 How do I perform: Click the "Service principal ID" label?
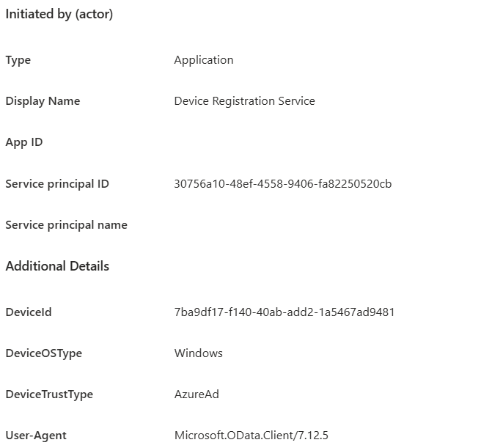[57, 184]
